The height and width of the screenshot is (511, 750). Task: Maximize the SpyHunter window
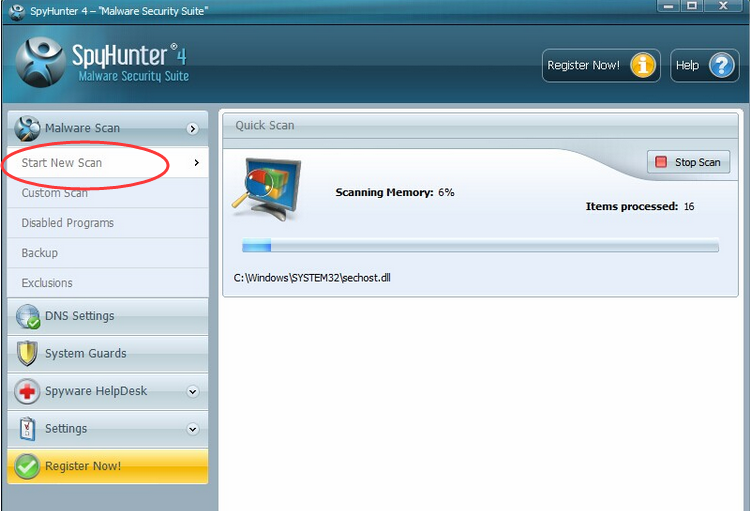click(692, 6)
